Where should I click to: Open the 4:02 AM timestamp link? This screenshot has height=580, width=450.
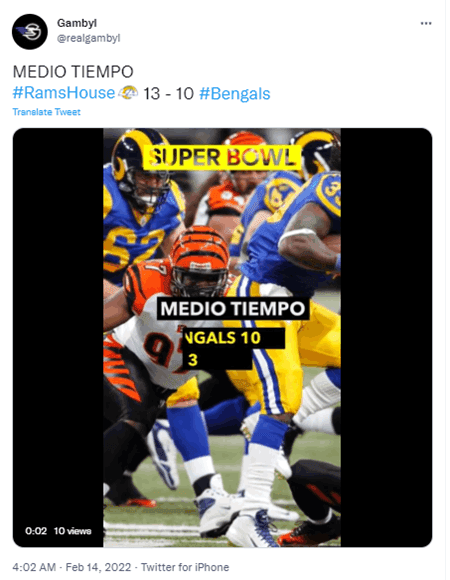coord(34,567)
